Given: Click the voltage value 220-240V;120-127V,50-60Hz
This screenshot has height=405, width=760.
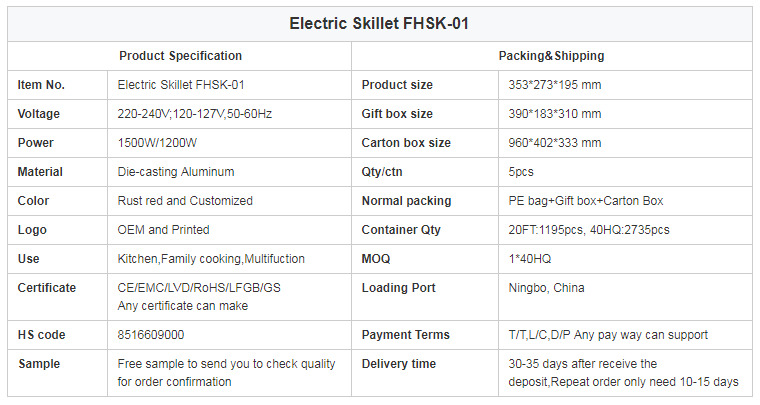Looking at the screenshot, I should [x=195, y=114].
